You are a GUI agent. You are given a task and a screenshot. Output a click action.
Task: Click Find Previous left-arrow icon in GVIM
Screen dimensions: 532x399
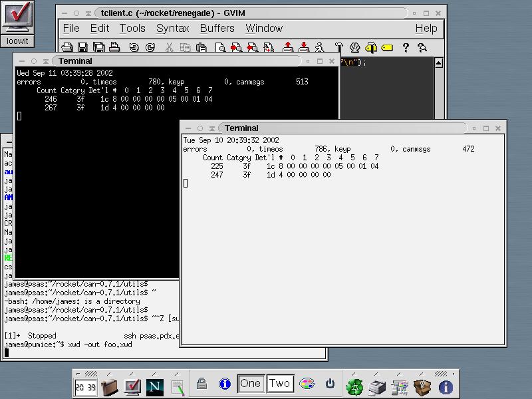(x=253, y=47)
